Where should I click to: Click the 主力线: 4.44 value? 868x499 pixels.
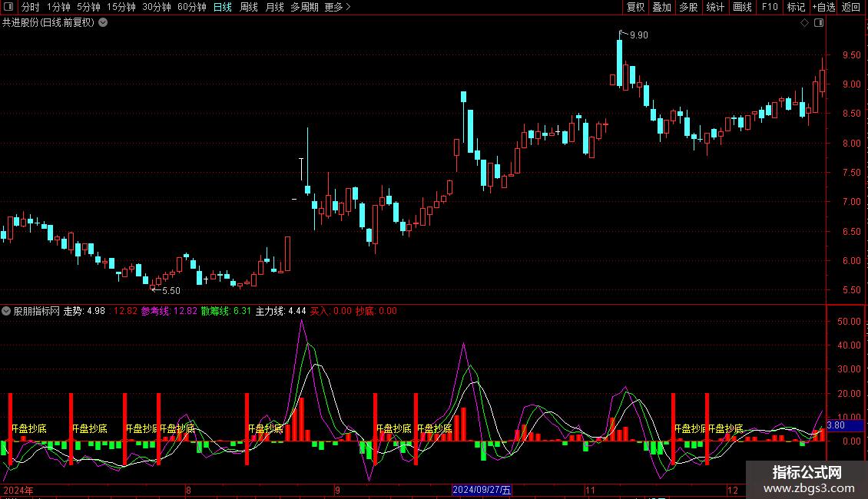pyautogui.click(x=280, y=311)
